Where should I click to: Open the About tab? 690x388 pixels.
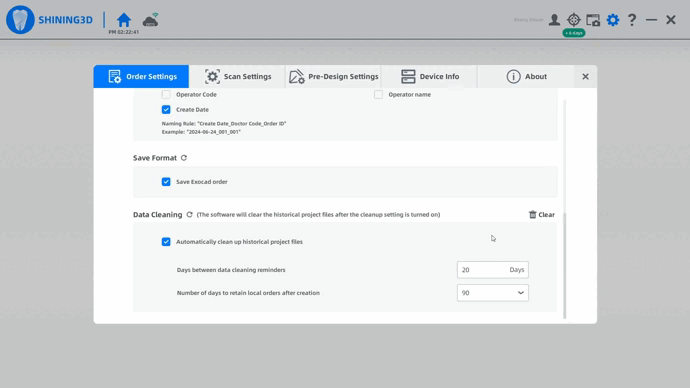(526, 77)
